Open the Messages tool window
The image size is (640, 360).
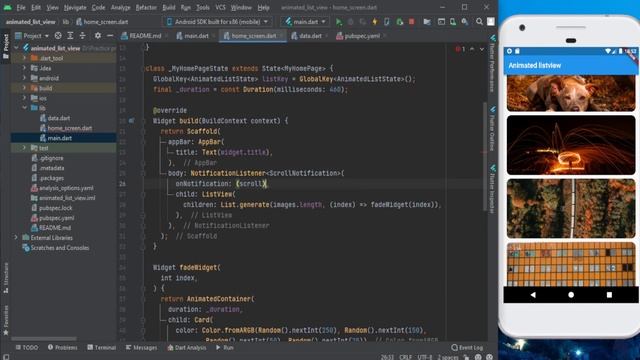pos(141,347)
